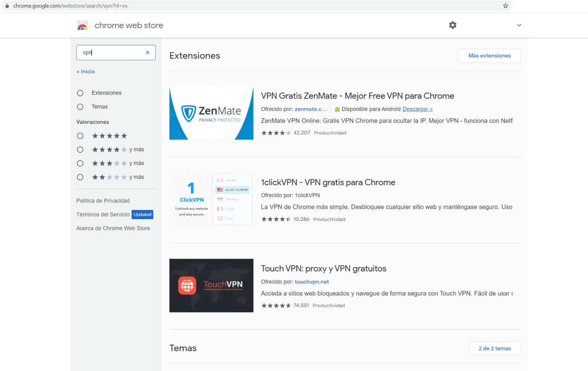Expand the account dropdown chevron at top right
Image resolution: width=588 pixels, height=371 pixels.
519,25
